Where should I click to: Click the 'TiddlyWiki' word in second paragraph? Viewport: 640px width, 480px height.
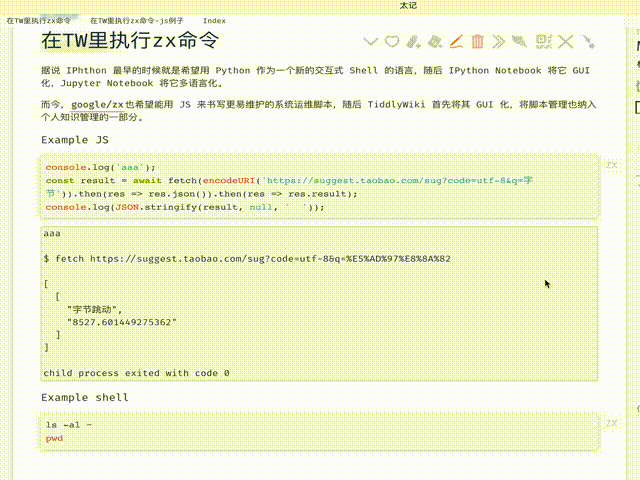point(396,104)
